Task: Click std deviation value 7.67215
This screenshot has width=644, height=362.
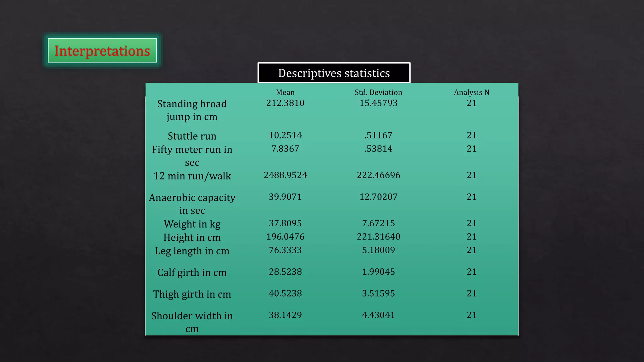Action: 378,223
